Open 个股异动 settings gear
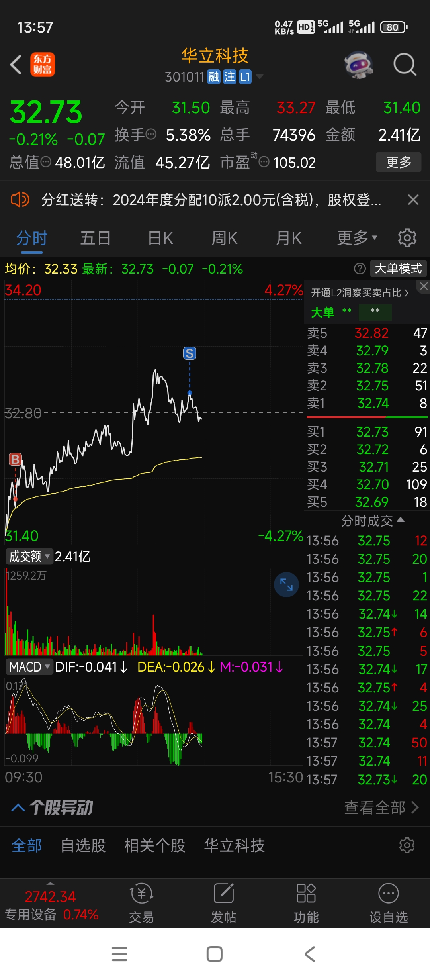The image size is (430, 980). tap(407, 845)
